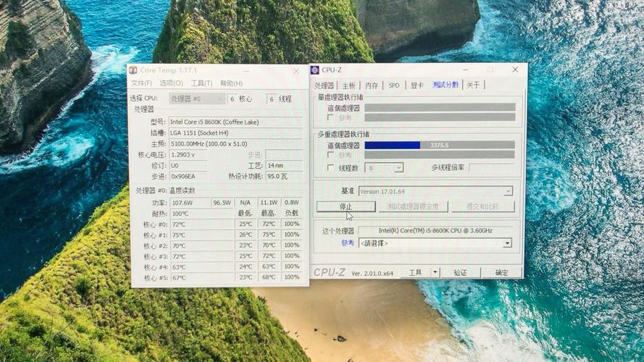Close the CPU-Z window
The width and height of the screenshot is (644, 362).
coord(514,70)
